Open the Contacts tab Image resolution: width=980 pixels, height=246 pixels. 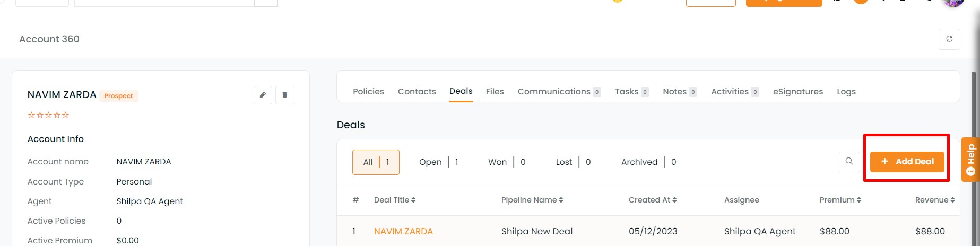coord(417,92)
